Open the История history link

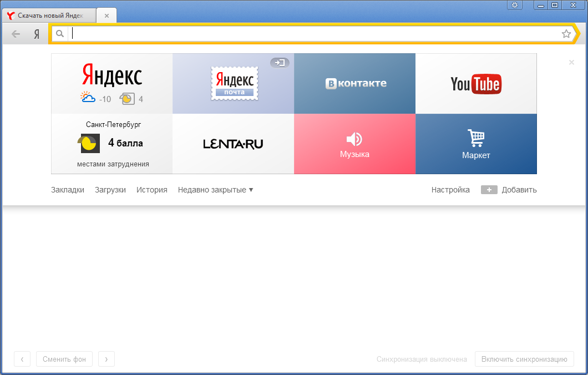[x=152, y=190]
